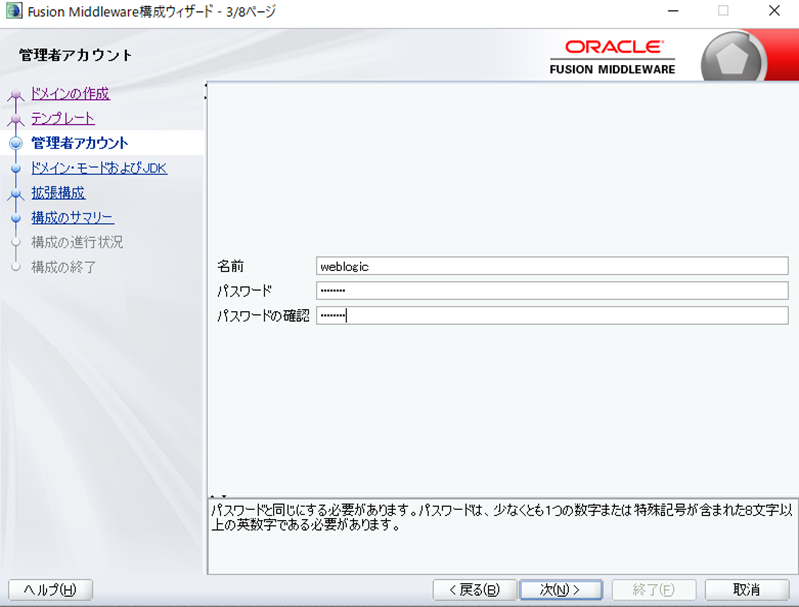This screenshot has height=607, width=799.
Task: Click the 名前 field containing weblogic
Action: [551, 266]
